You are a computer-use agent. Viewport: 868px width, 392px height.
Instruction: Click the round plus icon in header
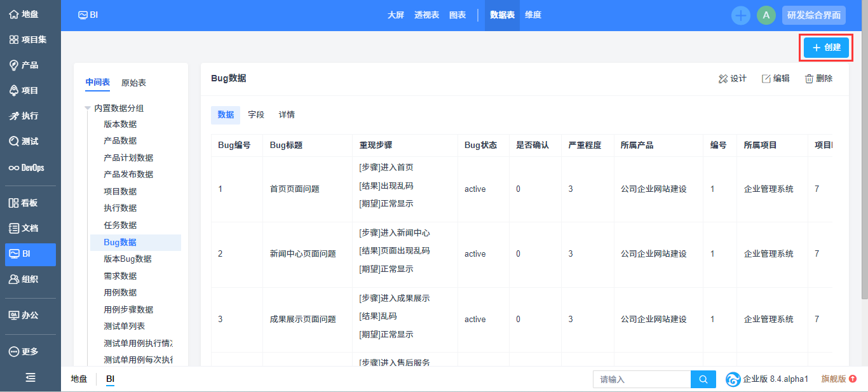pos(740,15)
